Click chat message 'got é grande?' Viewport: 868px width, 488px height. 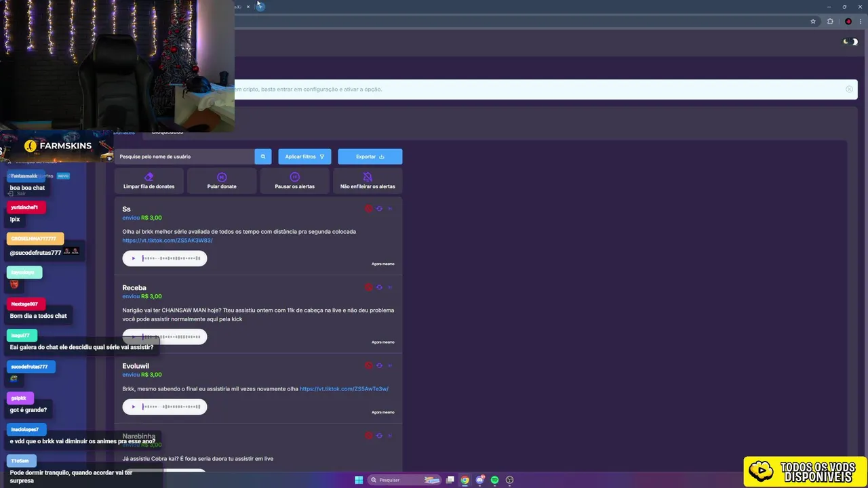(x=28, y=410)
